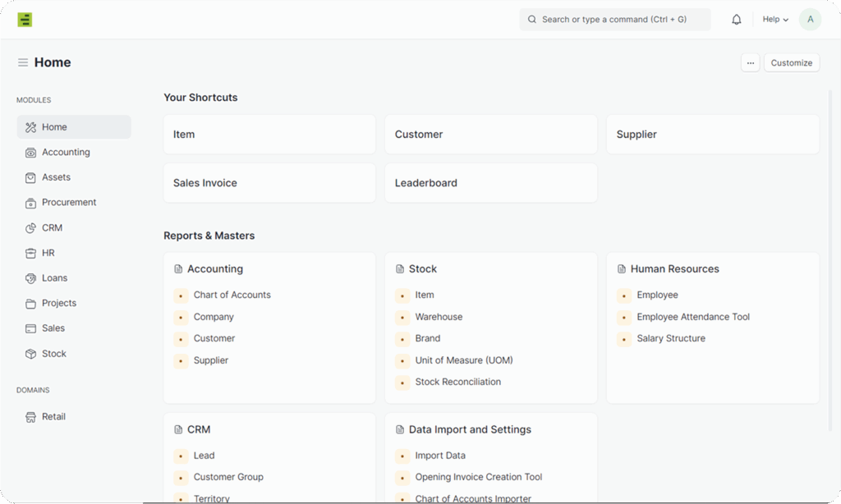
Task: Toggle the sidebar hamburger icon
Action: point(23,62)
